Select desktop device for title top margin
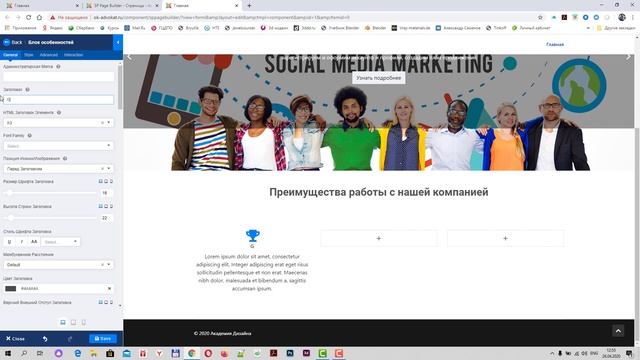Viewport: 640px width, 360px height. (100, 302)
